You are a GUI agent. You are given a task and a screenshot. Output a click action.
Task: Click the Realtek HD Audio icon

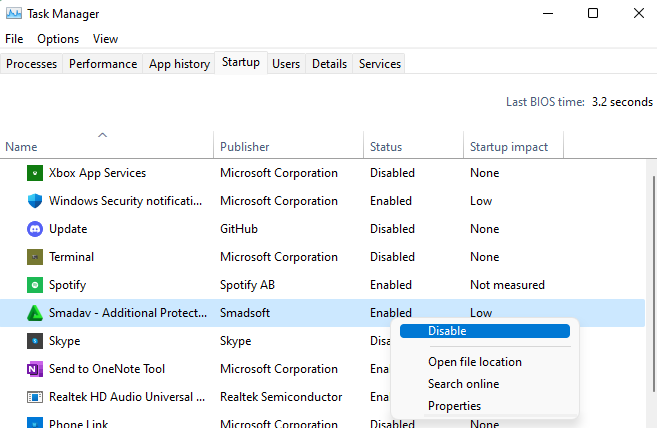click(35, 397)
